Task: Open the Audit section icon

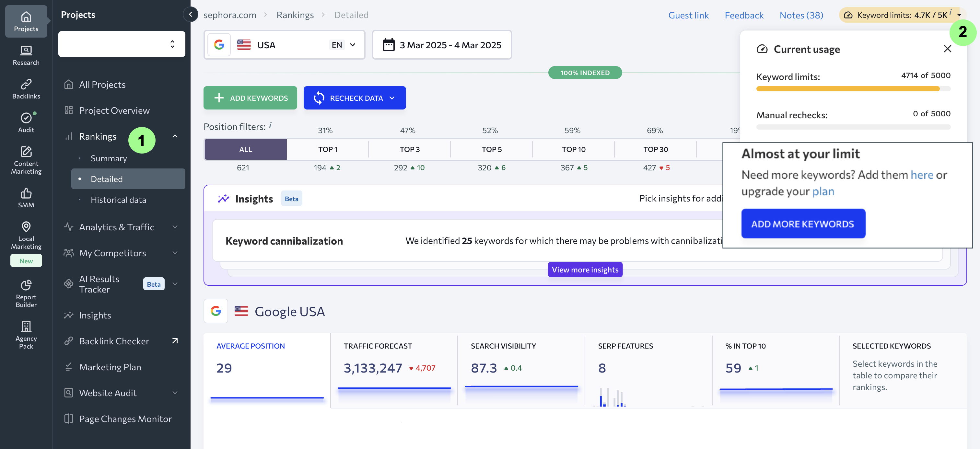Action: (x=26, y=118)
